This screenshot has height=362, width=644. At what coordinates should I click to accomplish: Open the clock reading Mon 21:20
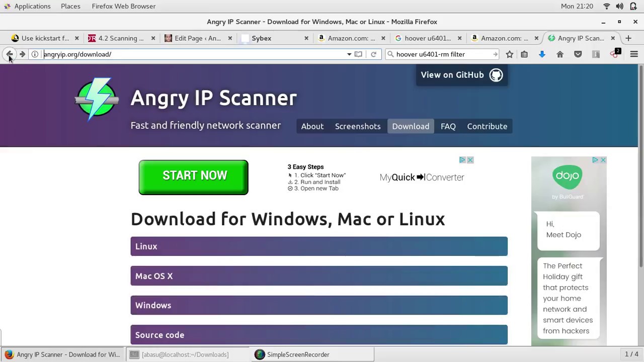click(577, 6)
